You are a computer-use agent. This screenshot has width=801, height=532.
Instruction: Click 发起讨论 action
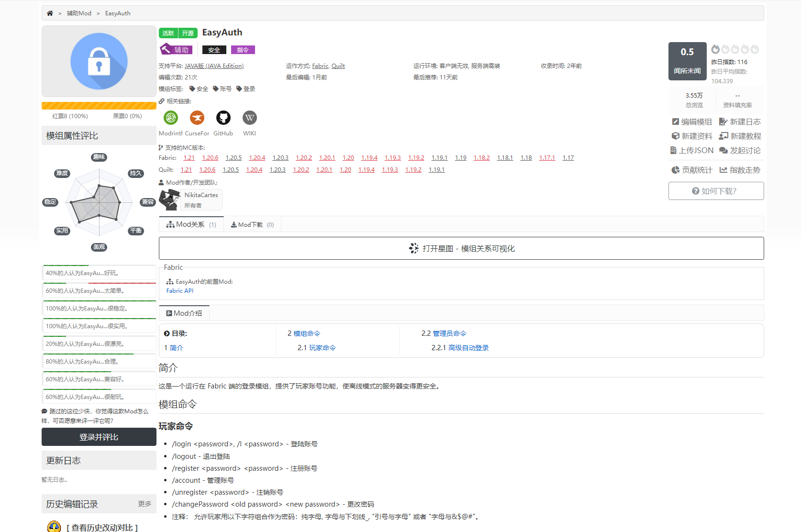[740, 151]
